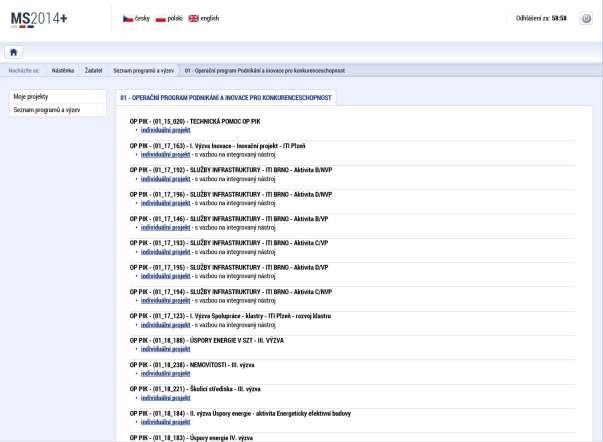Image resolution: width=603 pixels, height=442 pixels.
Task: Open Moje projekty in sidebar
Action: 57,97
